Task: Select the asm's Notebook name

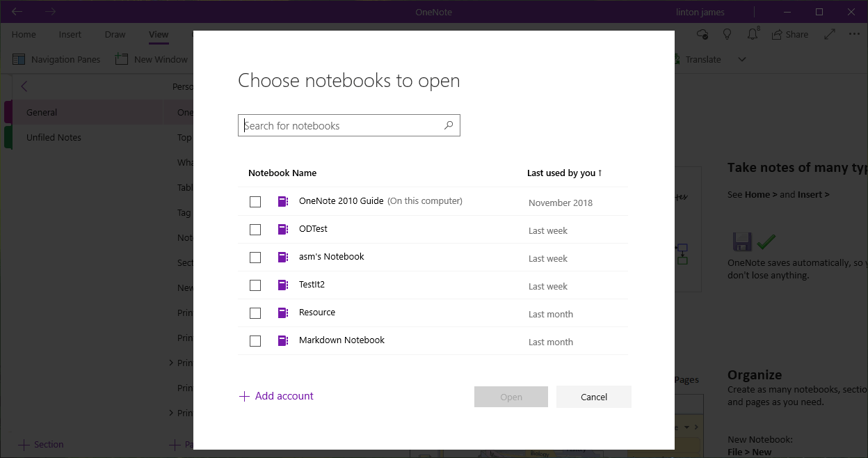Action: [332, 256]
